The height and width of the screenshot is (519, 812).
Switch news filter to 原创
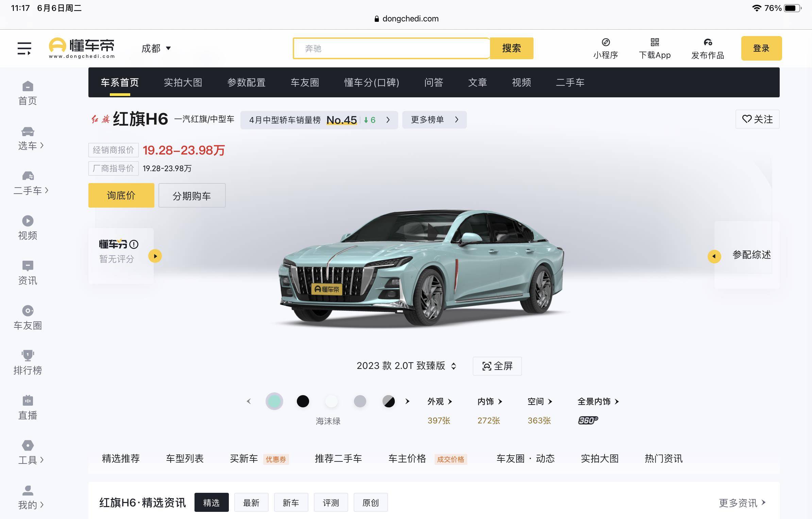click(370, 502)
